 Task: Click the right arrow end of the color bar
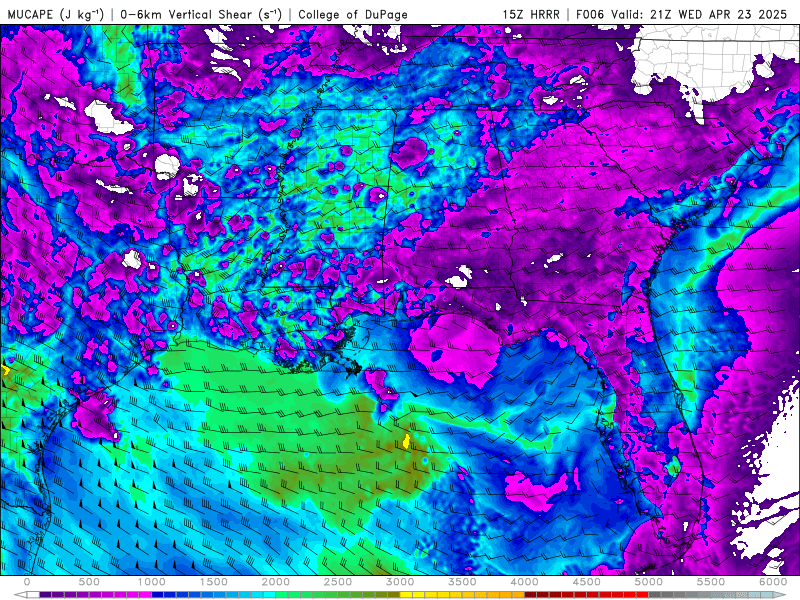(780, 594)
